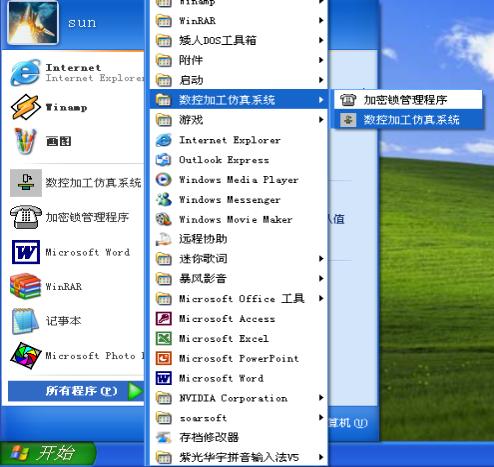This screenshot has width=494, height=467.
Task: Launch 数控加工仿真系统 from the flyout submenu
Action: [x=409, y=120]
